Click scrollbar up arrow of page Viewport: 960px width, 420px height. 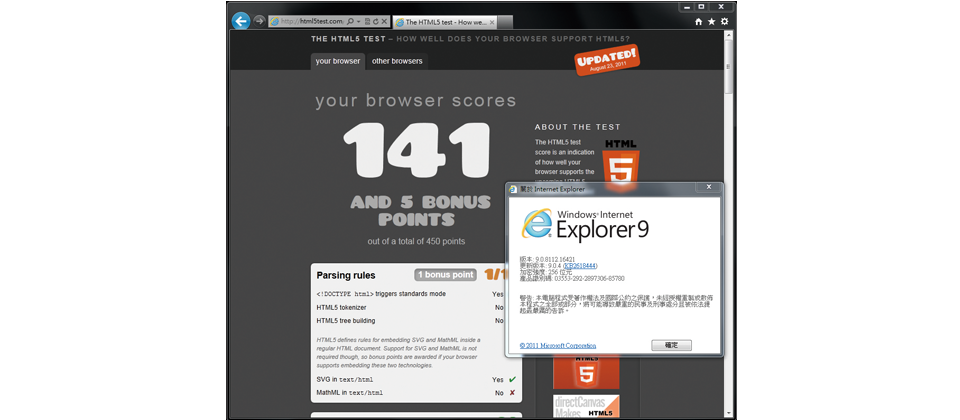[x=728, y=36]
